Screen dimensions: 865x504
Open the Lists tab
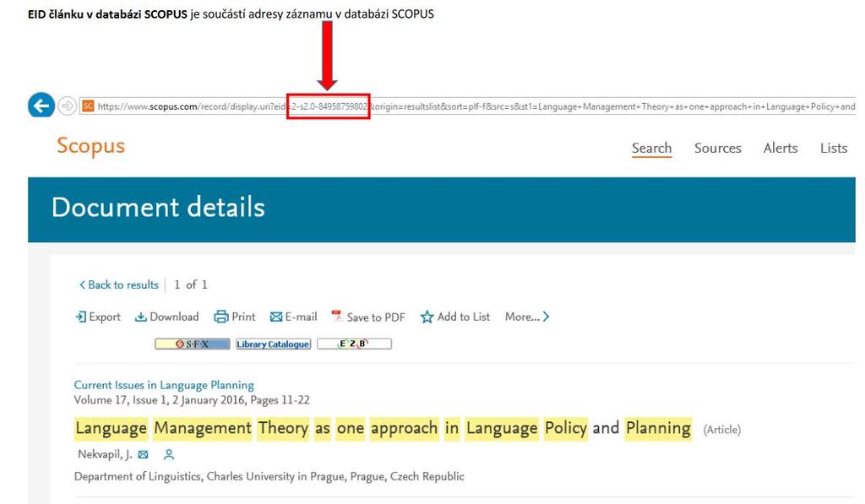834,149
